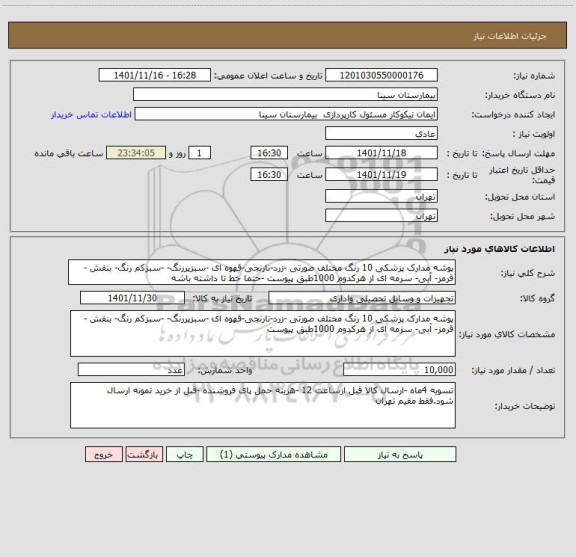Click the quantity field showing 10,000
Screen dimensions: 576x557
(399, 370)
